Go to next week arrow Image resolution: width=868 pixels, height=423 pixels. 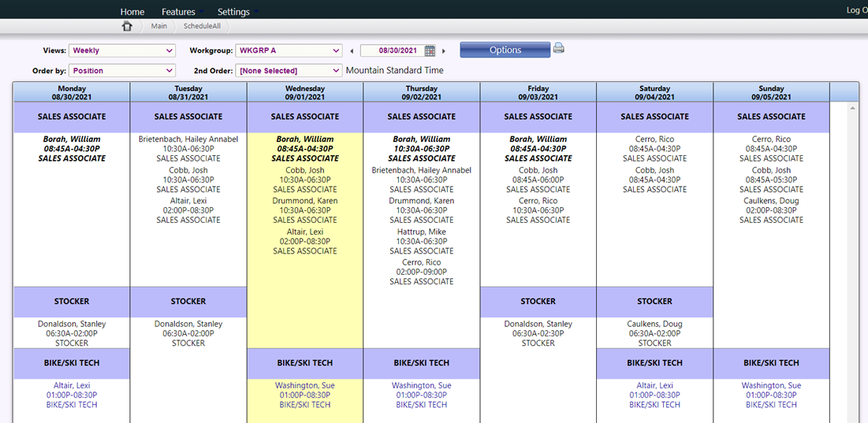coord(444,51)
